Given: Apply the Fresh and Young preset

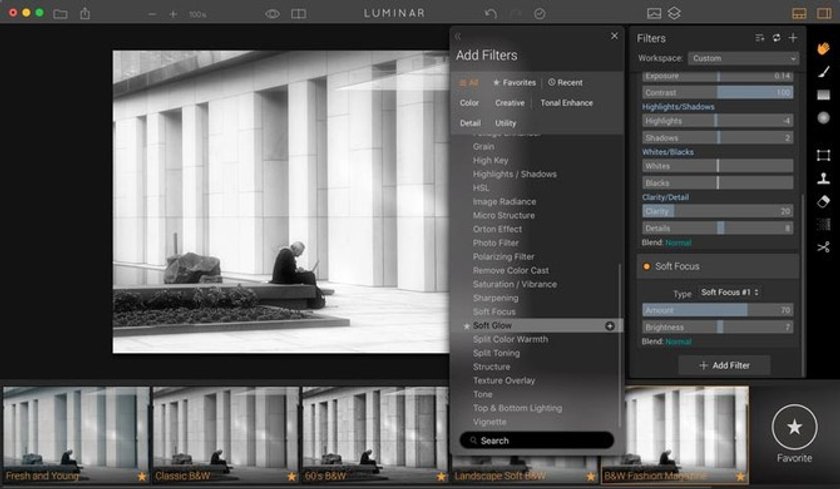Looking at the screenshot, I should tap(76, 435).
